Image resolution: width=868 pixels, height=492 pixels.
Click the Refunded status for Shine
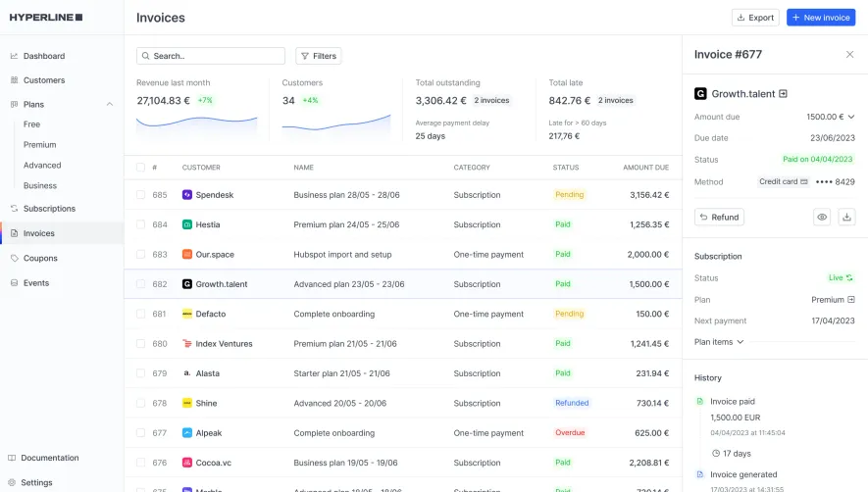tap(572, 403)
